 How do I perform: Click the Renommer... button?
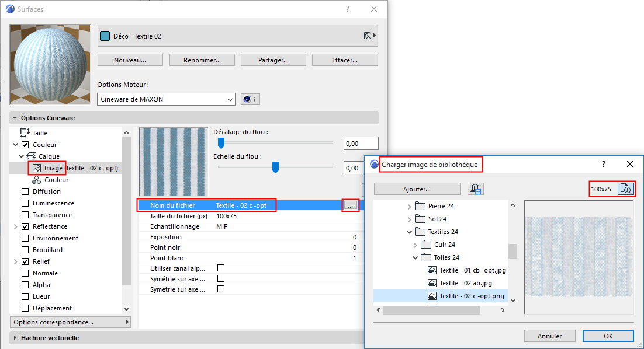[202, 60]
